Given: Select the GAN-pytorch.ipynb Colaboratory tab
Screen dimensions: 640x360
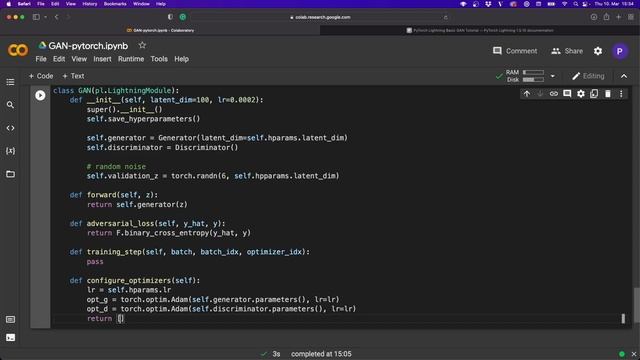Looking at the screenshot, I should click(x=160, y=30).
